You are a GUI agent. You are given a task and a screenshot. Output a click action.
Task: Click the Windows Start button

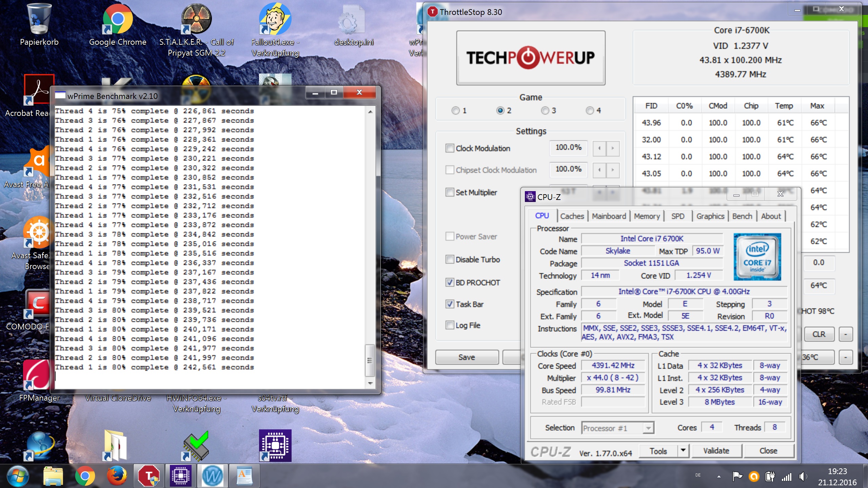18,476
